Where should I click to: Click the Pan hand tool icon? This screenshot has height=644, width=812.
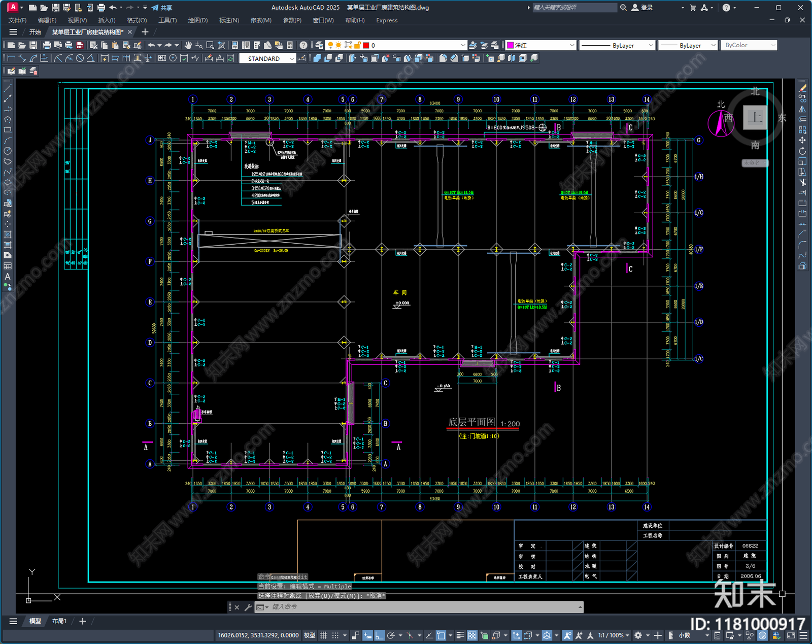[188, 45]
